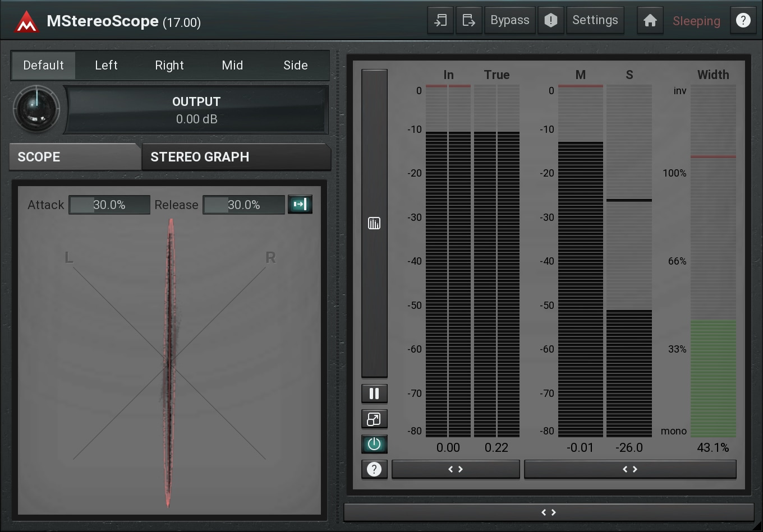Click the meters help question mark icon
Image resolution: width=763 pixels, height=532 pixels.
tap(374, 469)
